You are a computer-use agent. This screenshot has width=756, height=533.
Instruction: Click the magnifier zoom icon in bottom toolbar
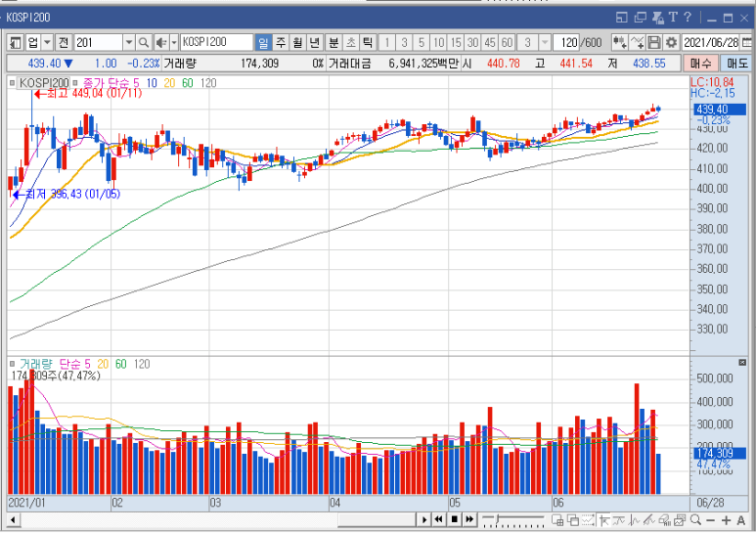(695, 520)
